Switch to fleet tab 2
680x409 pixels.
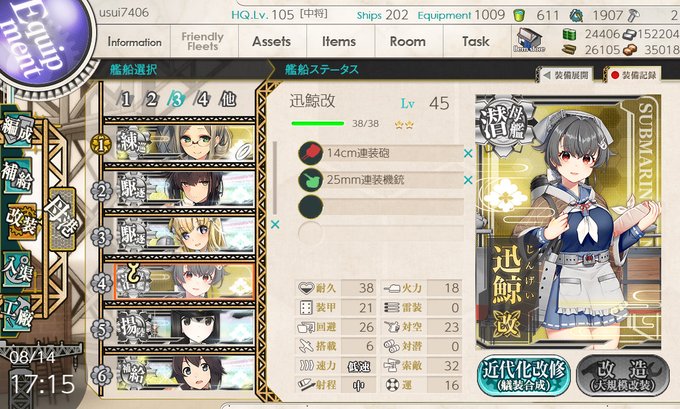point(151,100)
